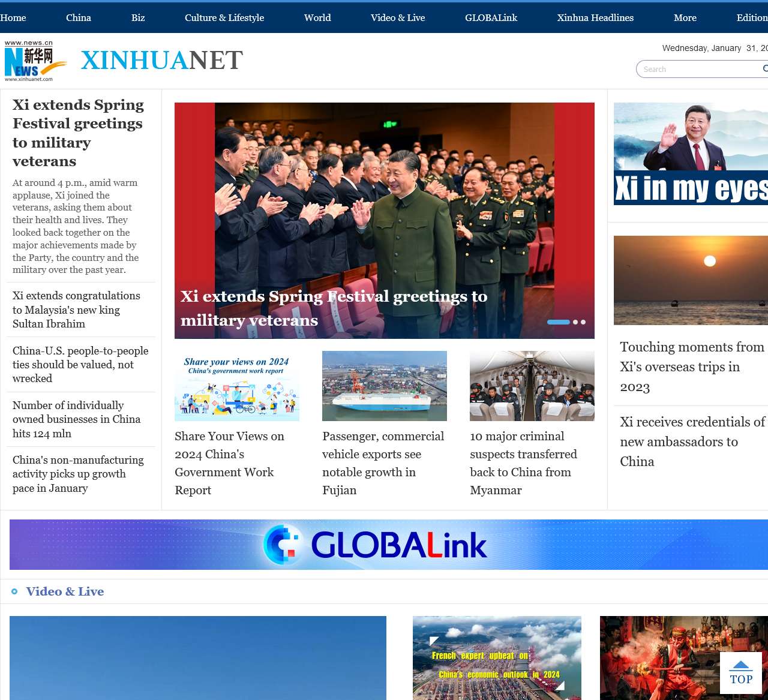
Task: Play the large blue sky video
Action: coord(198,658)
